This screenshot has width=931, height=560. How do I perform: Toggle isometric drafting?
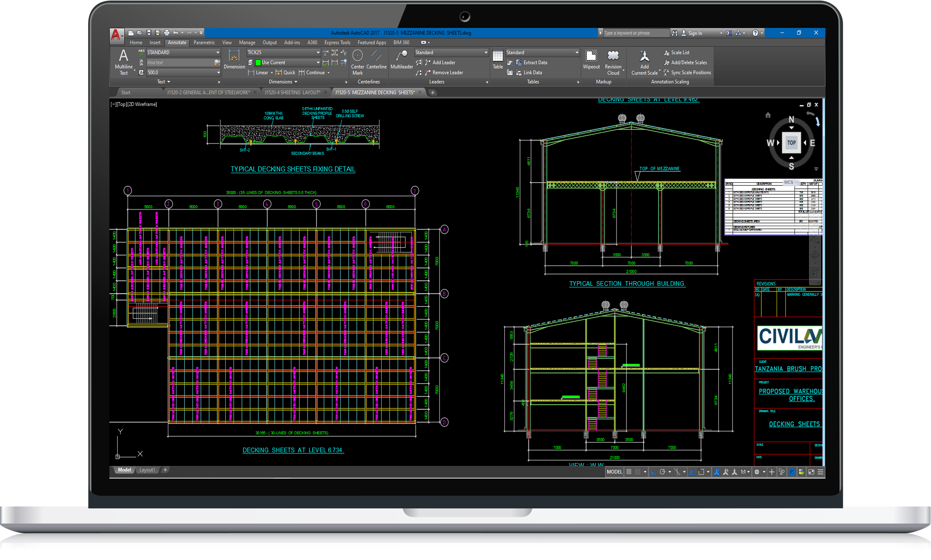(x=677, y=472)
